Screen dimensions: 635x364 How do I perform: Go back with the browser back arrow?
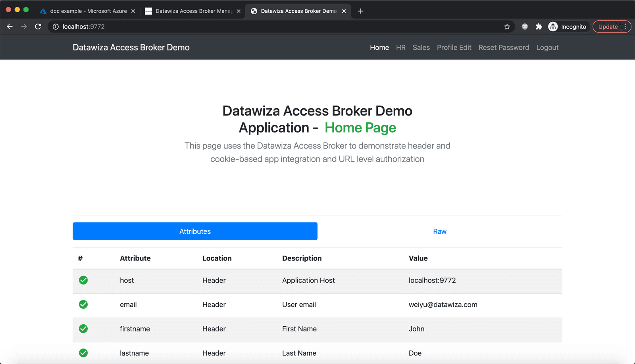pyautogui.click(x=10, y=27)
